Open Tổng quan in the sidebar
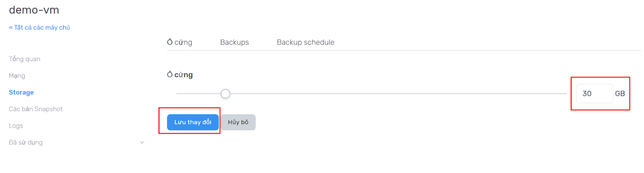 (25, 59)
